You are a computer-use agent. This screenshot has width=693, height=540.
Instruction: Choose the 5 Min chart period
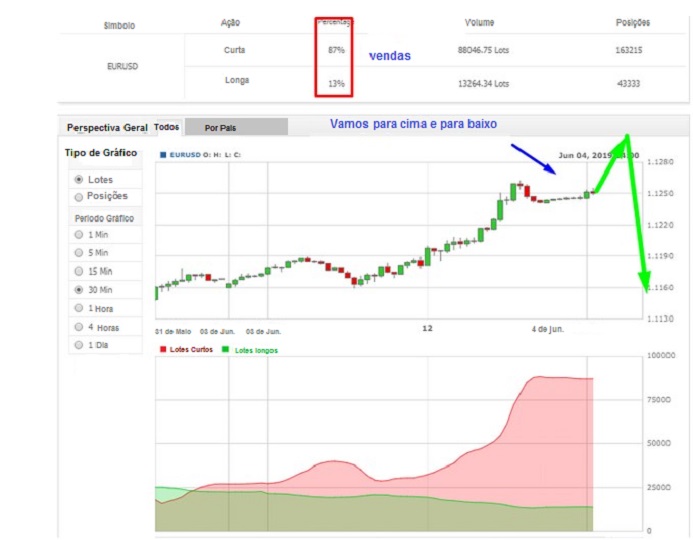pyautogui.click(x=79, y=253)
